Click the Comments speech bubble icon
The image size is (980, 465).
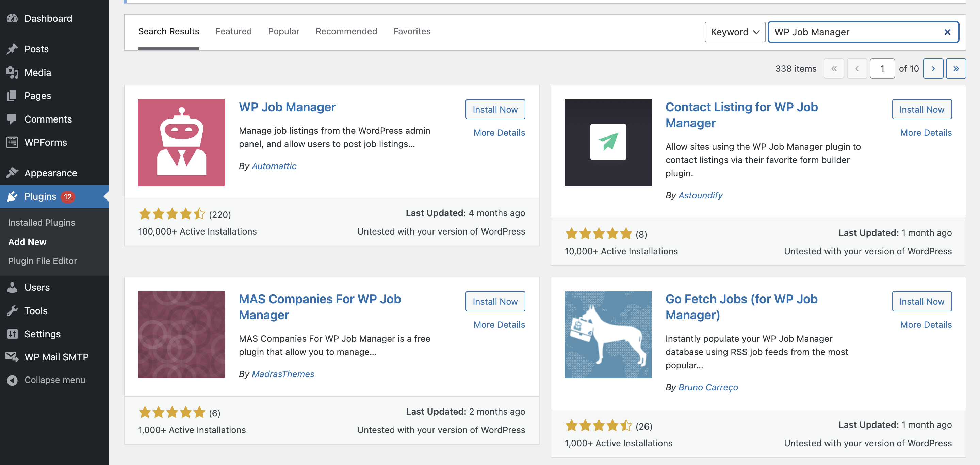pyautogui.click(x=12, y=119)
